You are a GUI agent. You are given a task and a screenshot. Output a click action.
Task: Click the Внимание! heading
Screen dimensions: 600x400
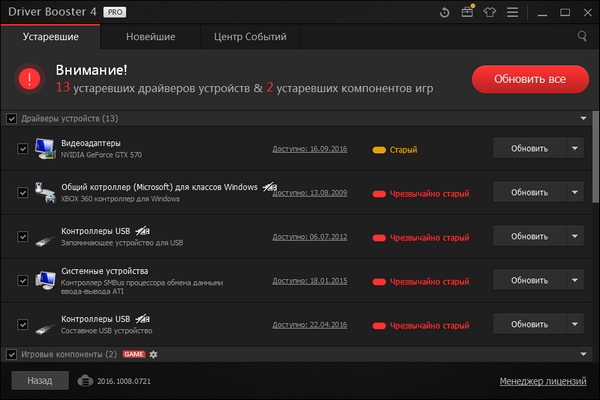[91, 70]
